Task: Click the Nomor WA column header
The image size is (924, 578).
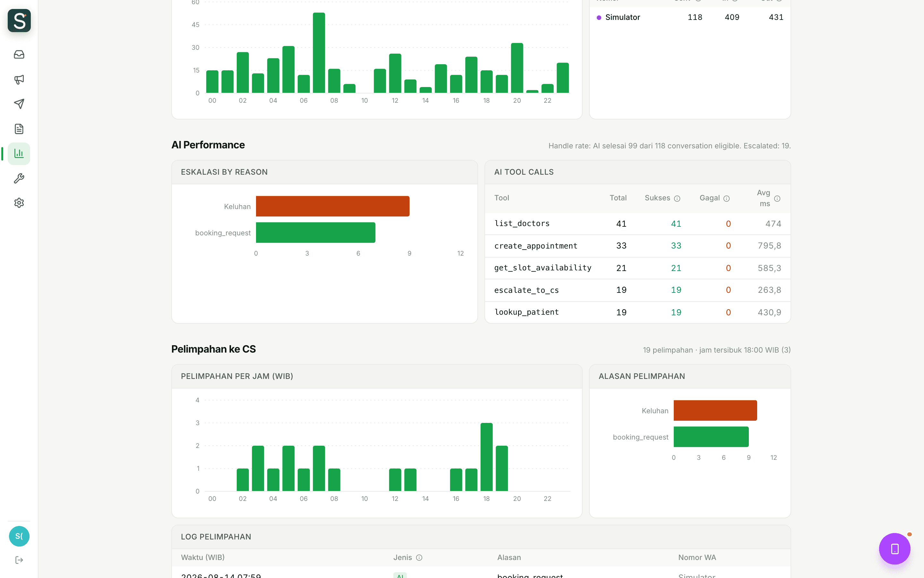Action: pyautogui.click(x=697, y=557)
